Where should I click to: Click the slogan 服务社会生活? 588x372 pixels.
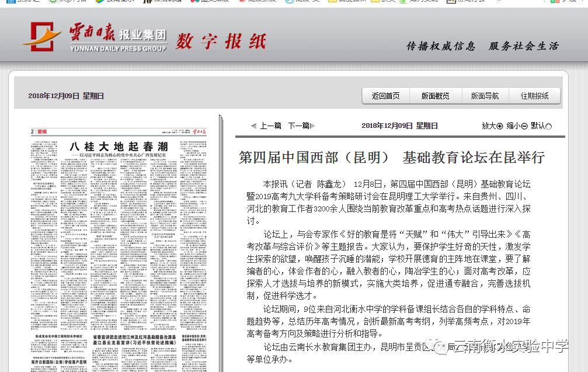click(524, 46)
